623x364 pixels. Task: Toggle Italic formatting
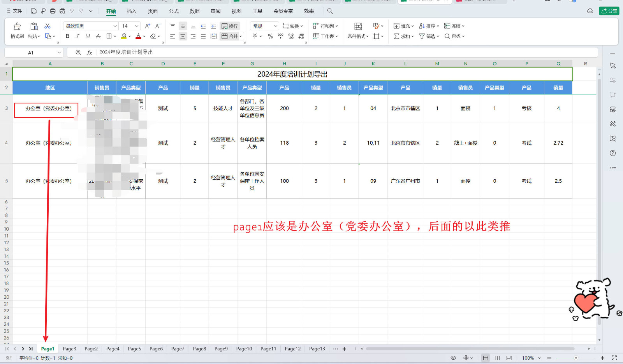coord(77,36)
